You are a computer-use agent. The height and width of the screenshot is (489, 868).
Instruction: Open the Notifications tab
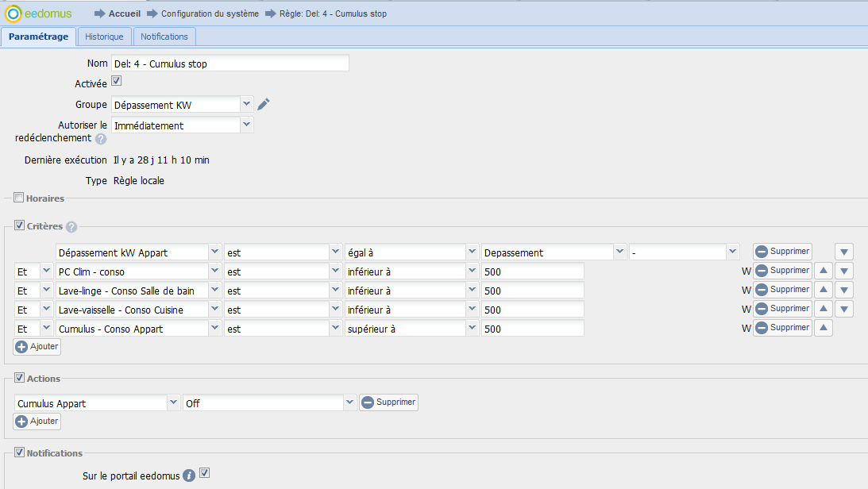coord(164,37)
